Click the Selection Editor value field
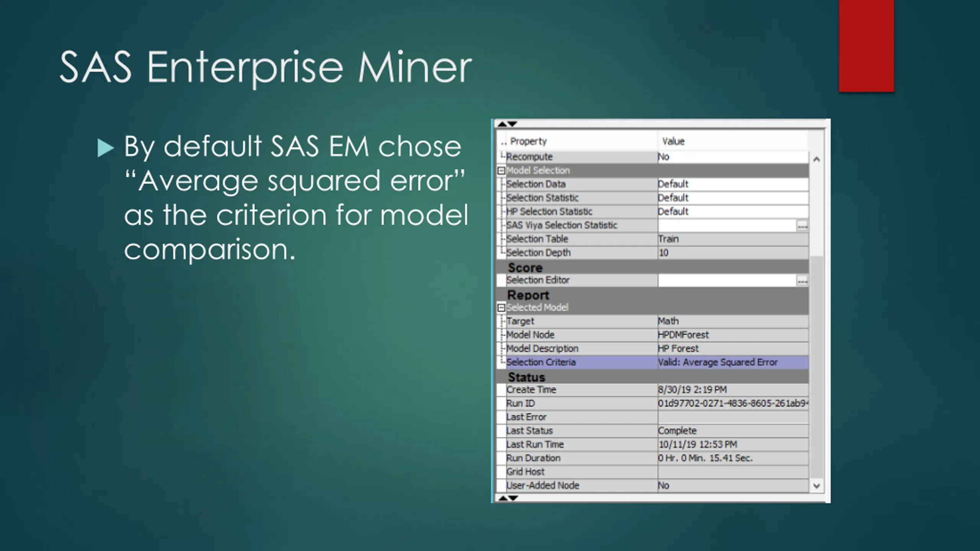 coord(727,280)
